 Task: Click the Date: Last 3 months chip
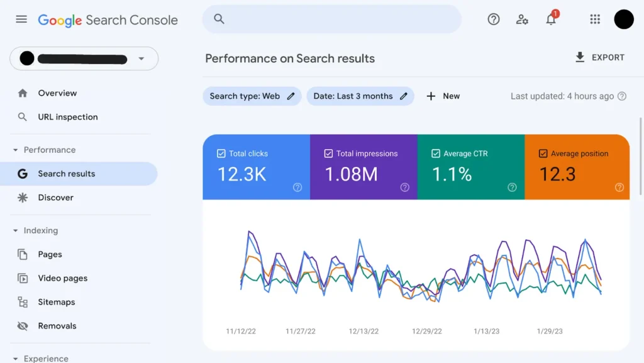point(360,96)
